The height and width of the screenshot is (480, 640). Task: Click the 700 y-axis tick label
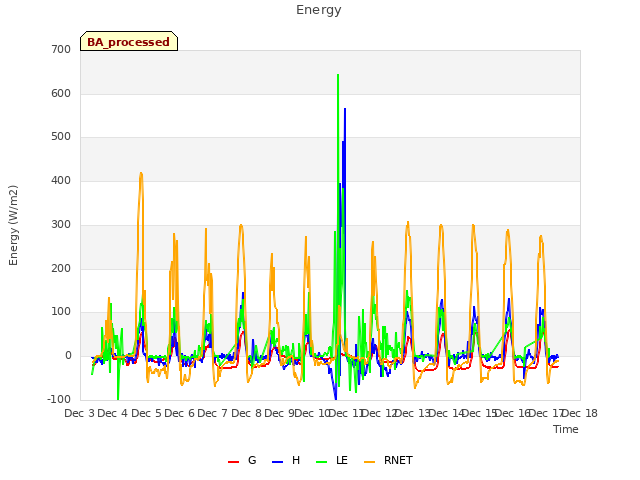(x=61, y=49)
